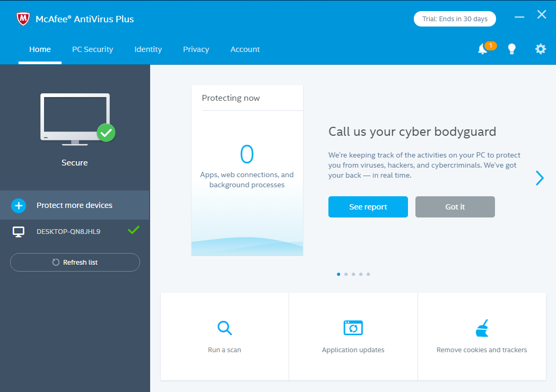Select the fifth carousel page dot
Viewport: 556px width, 392px height.
368,274
